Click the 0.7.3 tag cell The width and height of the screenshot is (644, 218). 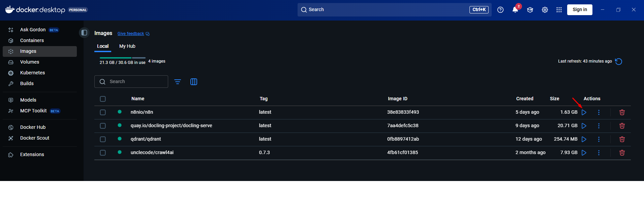[265, 153]
